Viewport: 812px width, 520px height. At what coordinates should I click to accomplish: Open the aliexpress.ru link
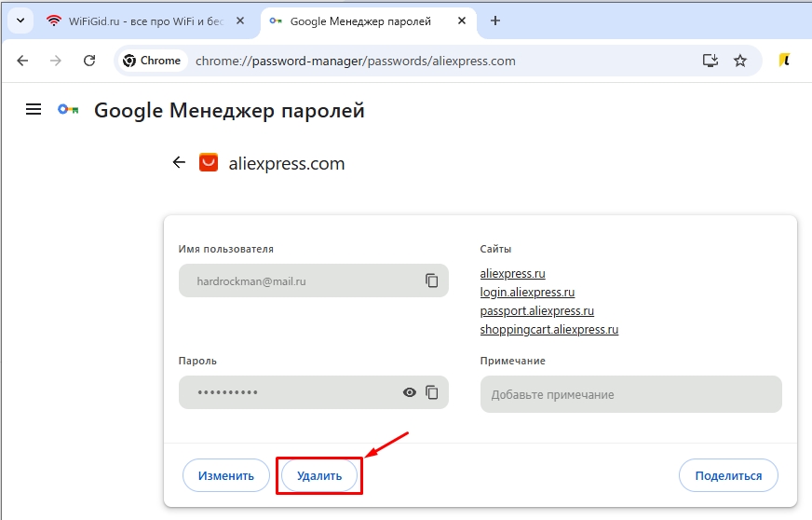pyautogui.click(x=513, y=273)
